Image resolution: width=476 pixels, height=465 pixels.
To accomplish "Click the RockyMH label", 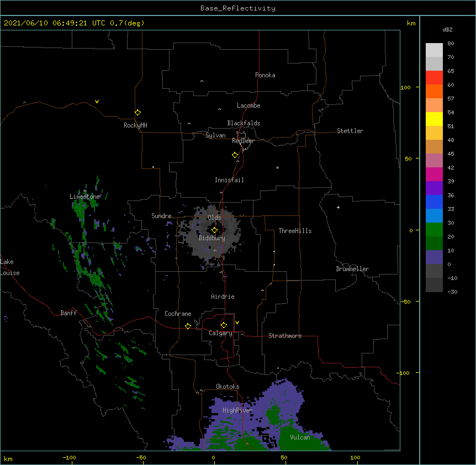I will pos(135,125).
